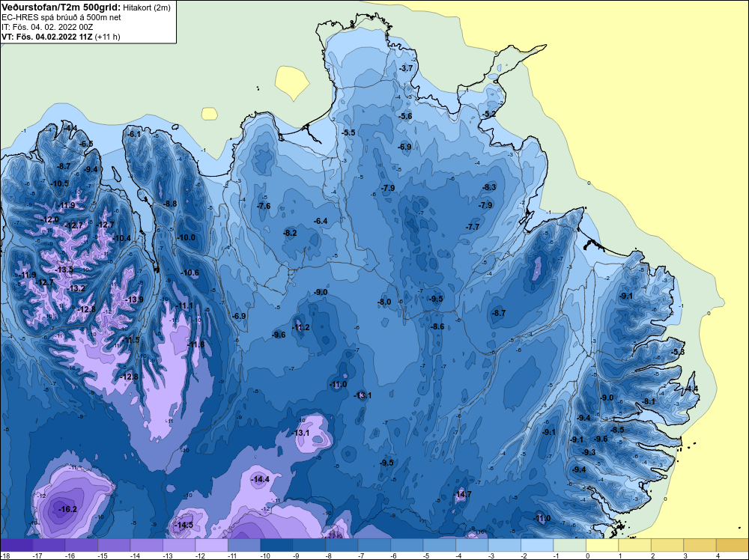This screenshot has width=749, height=560.
Task: Click the -13.5 temperature value
Action: click(64, 270)
